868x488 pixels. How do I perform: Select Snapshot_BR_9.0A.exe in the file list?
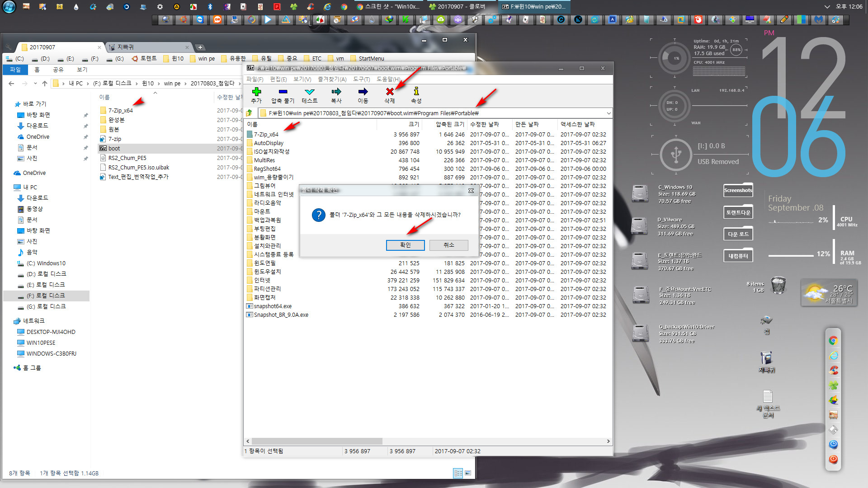point(281,314)
